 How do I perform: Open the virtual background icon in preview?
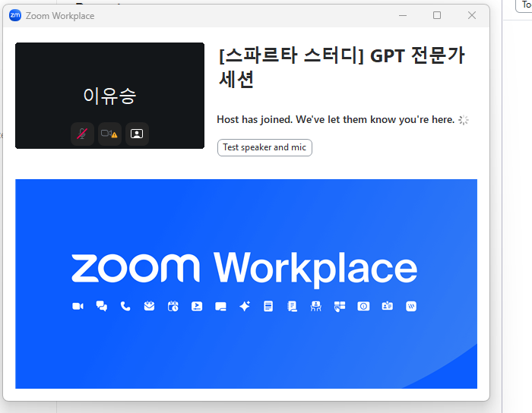pos(137,134)
